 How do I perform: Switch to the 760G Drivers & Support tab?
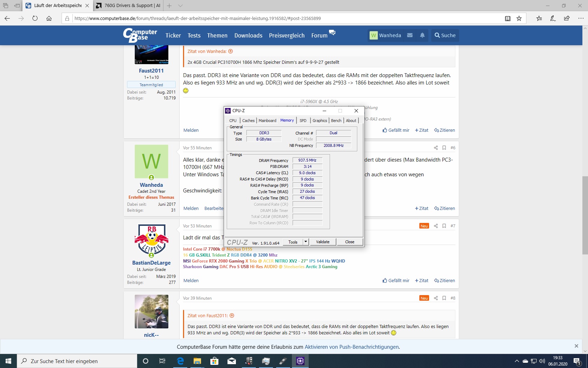pos(128,6)
